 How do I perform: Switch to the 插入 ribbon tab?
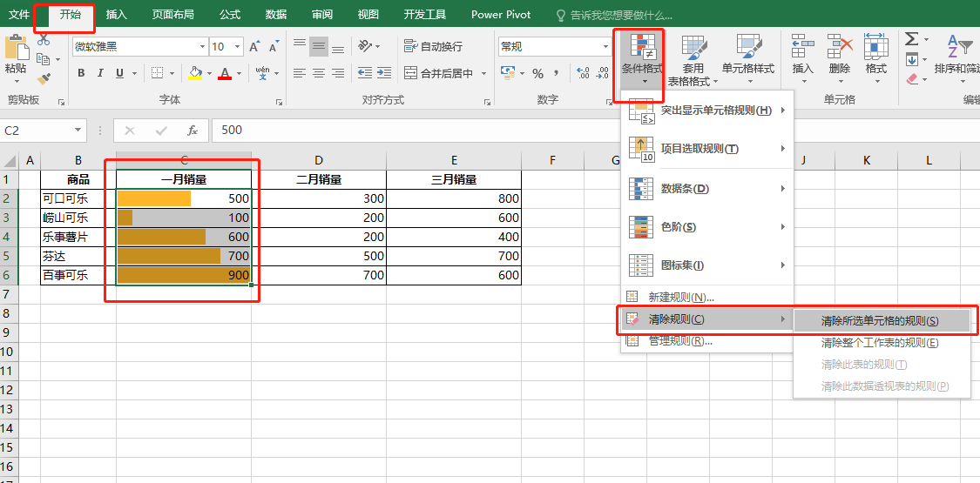116,15
